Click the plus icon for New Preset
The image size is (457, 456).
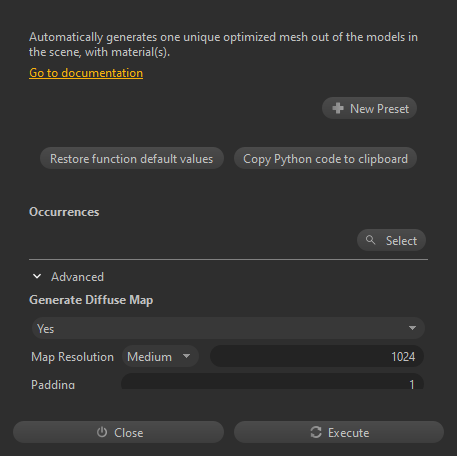338,108
